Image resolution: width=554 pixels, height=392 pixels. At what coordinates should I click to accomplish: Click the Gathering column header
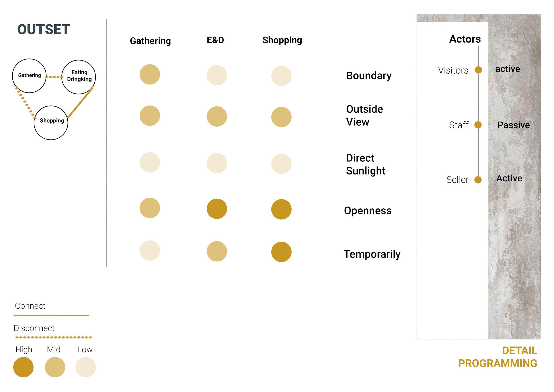pos(150,41)
